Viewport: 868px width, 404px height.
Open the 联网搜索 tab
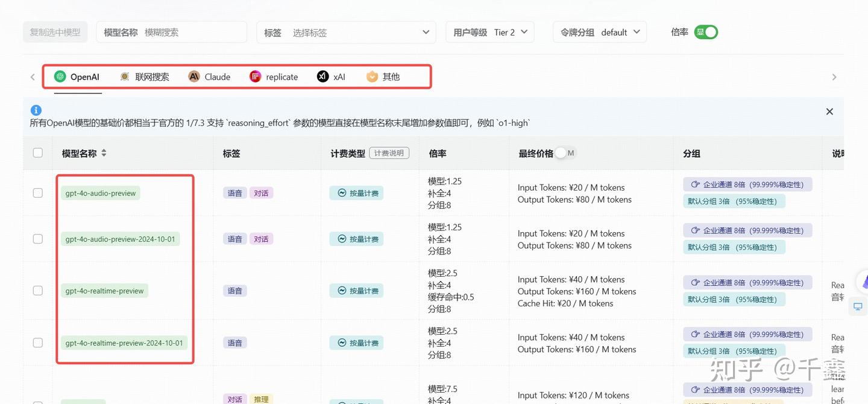click(x=144, y=77)
